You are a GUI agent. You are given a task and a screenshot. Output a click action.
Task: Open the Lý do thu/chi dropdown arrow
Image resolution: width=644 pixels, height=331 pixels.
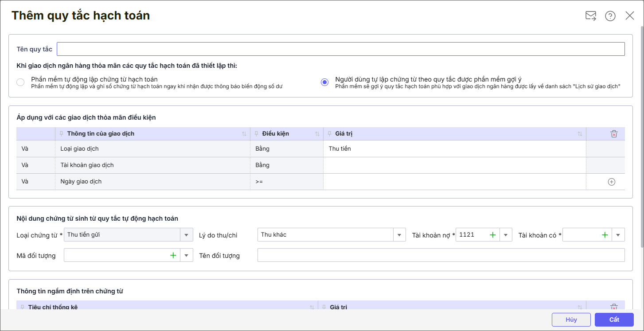pyautogui.click(x=399, y=235)
